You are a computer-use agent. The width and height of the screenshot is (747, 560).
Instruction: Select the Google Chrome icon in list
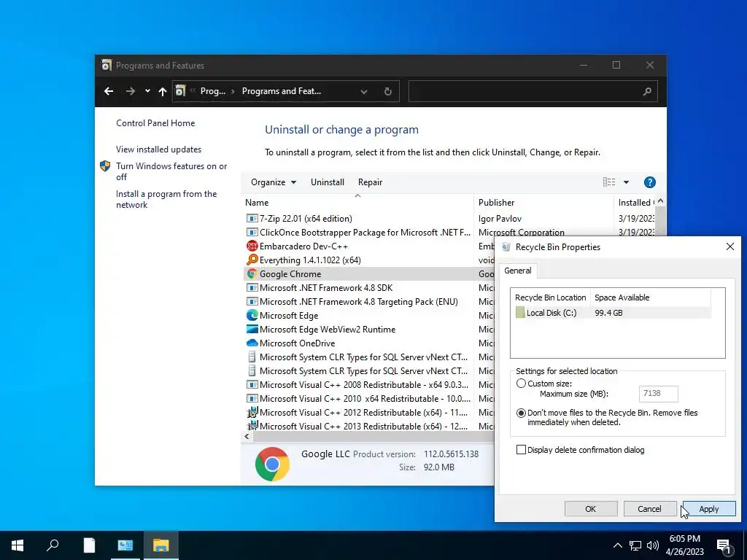point(252,274)
